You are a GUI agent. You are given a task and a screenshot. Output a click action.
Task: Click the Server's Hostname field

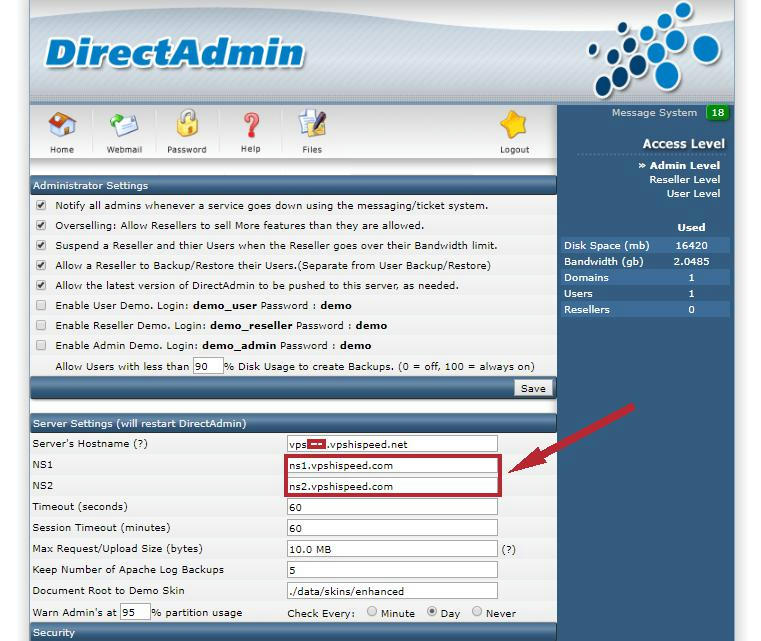pyautogui.click(x=392, y=444)
